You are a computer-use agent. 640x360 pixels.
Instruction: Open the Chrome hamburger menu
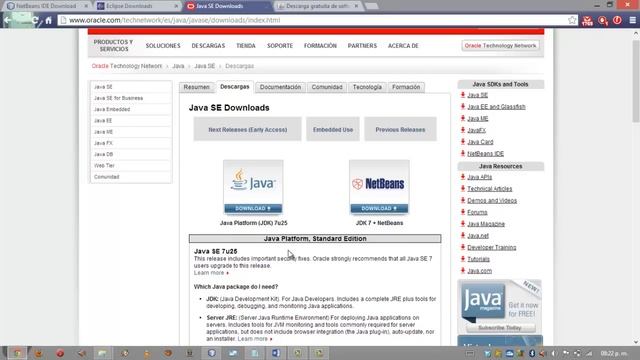633,20
